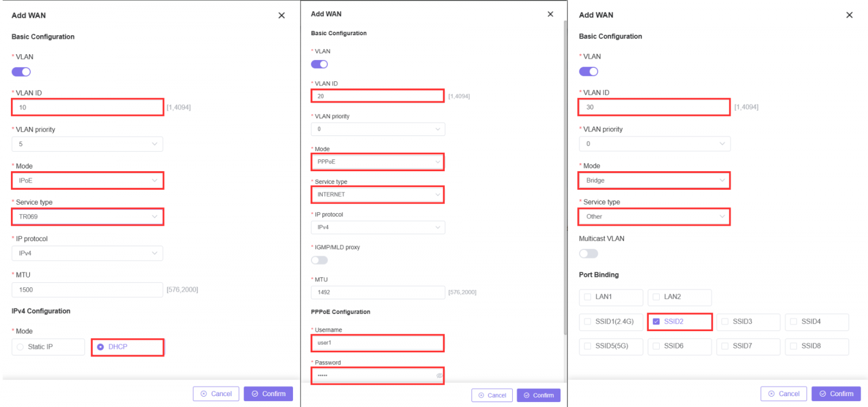
Task: Show the PPPoE password with the eye icon
Action: pos(439,376)
